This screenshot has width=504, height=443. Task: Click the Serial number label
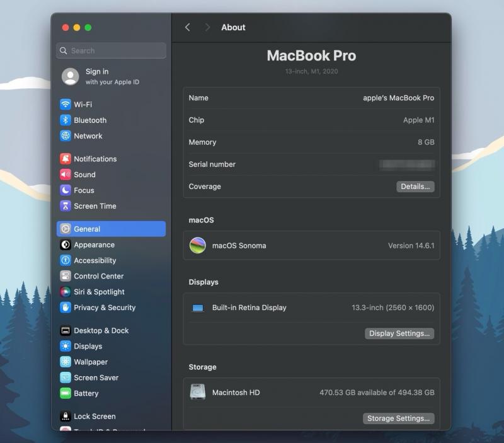[212, 164]
